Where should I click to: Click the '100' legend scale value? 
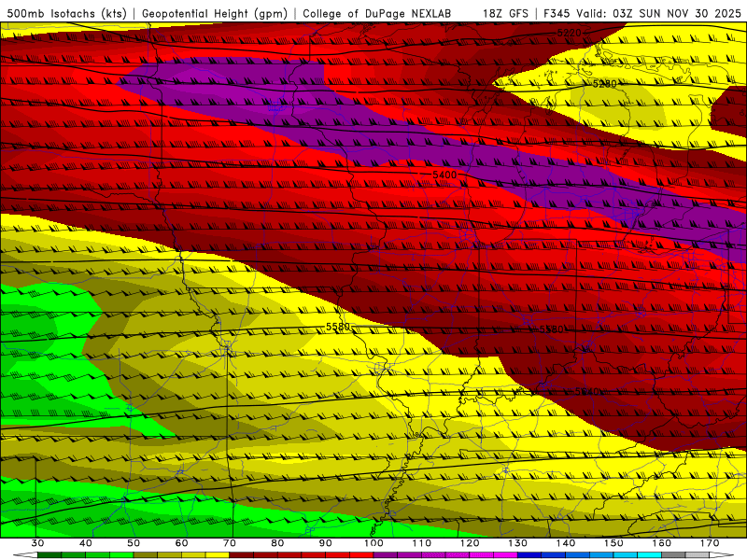coord(373,543)
